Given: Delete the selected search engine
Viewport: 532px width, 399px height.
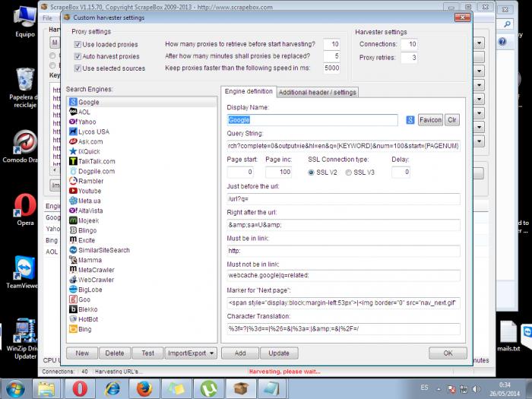Looking at the screenshot, I should (x=115, y=353).
